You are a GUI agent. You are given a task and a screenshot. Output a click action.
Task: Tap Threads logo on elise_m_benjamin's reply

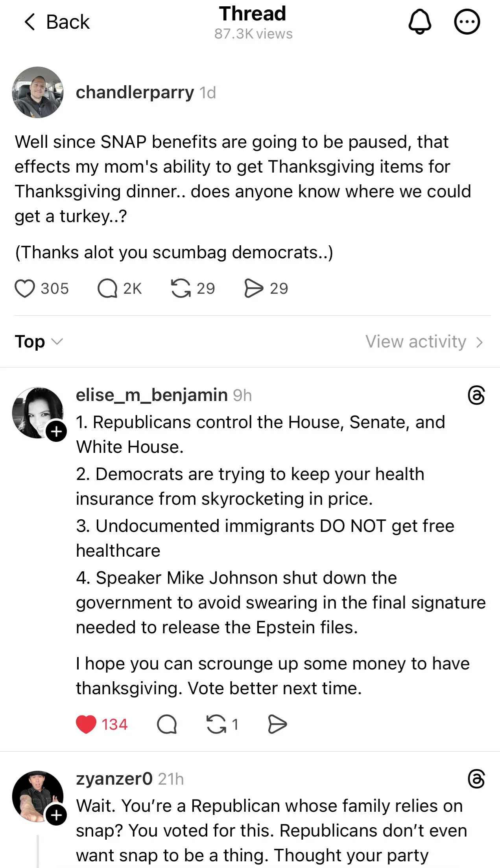(x=476, y=395)
